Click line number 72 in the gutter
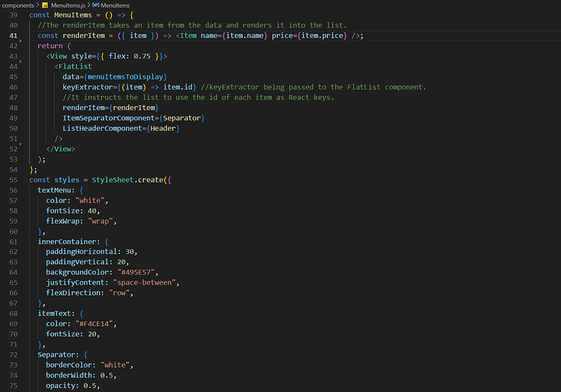561x392 pixels. click(14, 355)
